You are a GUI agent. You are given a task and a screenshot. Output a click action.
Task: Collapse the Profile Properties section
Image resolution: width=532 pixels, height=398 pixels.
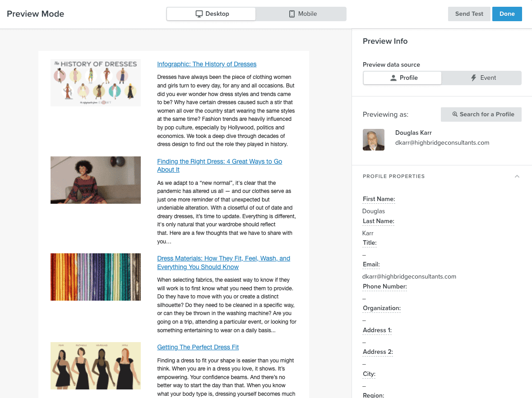(x=517, y=176)
